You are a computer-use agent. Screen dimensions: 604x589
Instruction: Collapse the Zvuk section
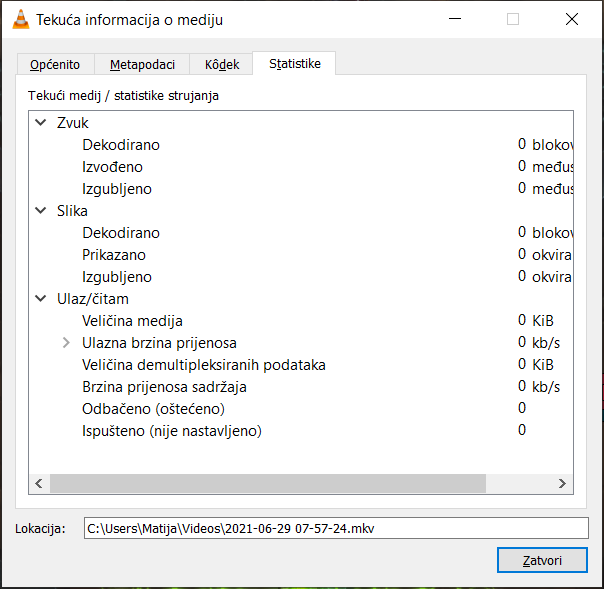[41, 123]
